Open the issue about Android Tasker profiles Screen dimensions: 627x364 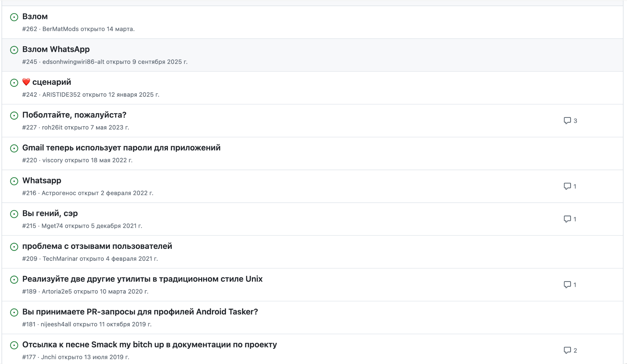(x=140, y=312)
